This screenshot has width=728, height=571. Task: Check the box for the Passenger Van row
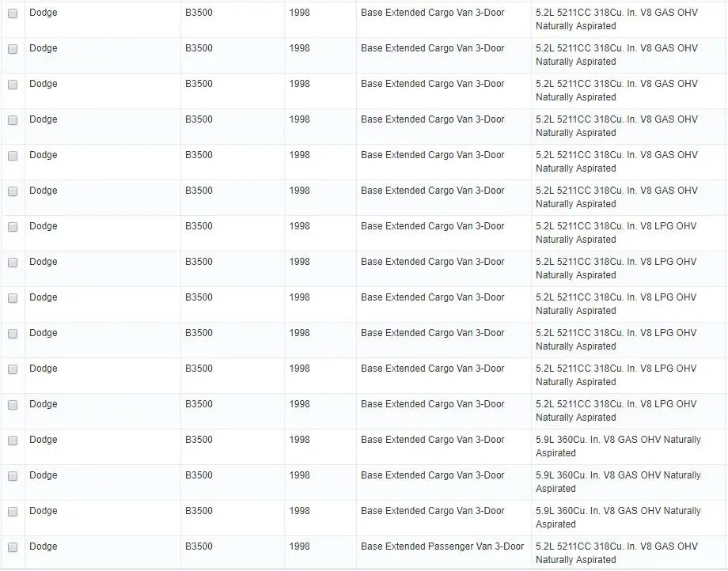[13, 547]
